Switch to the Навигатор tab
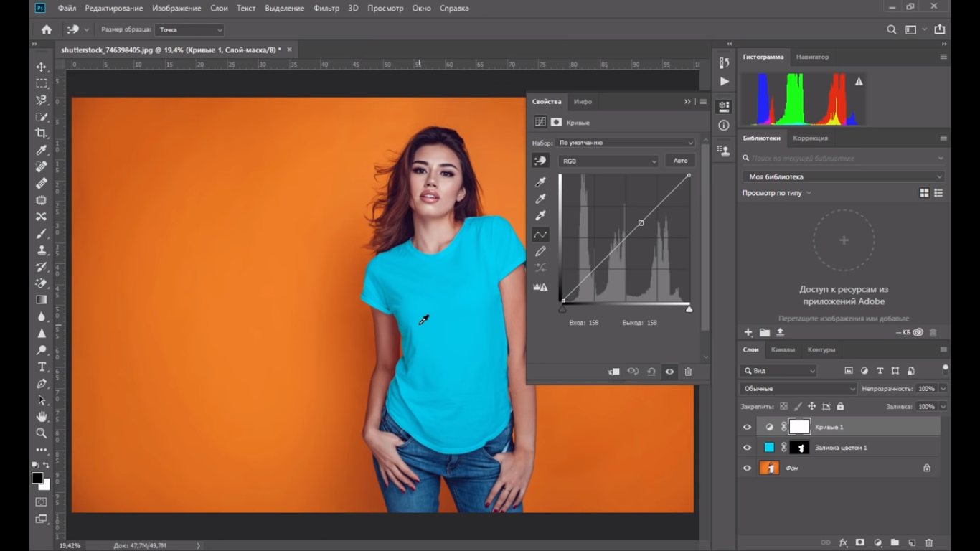The image size is (980, 551). (x=812, y=57)
